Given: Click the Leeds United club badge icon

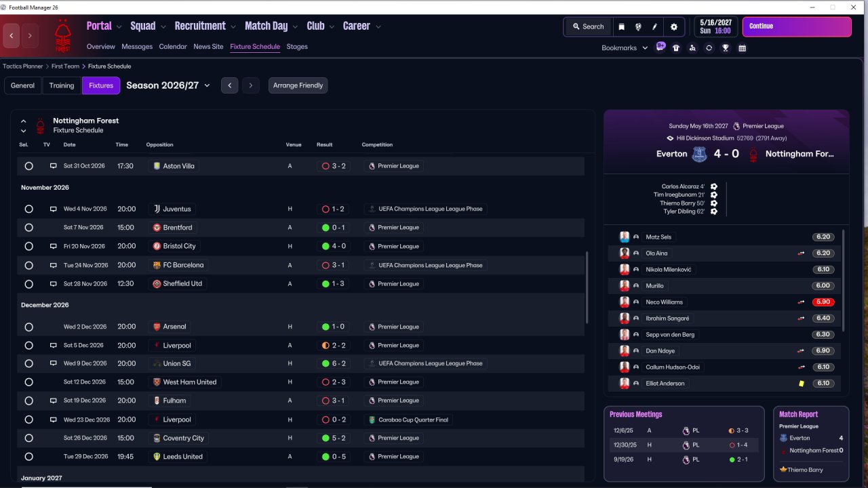Looking at the screenshot, I should point(157,457).
